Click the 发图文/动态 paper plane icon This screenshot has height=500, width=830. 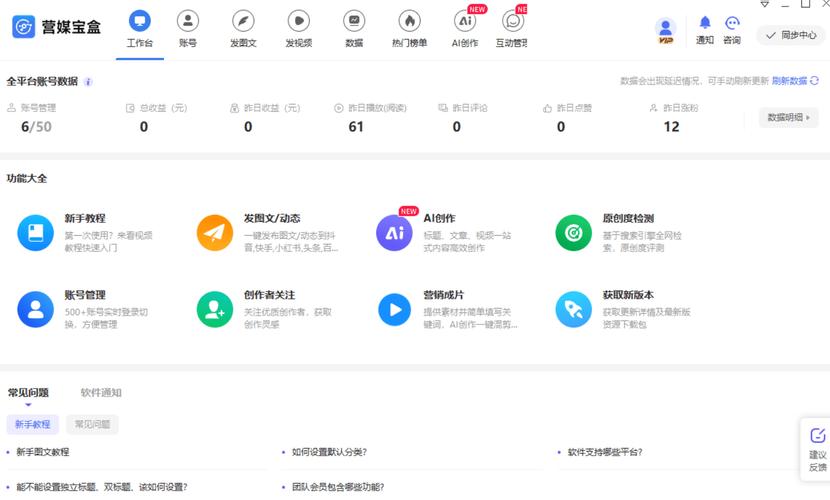214,232
